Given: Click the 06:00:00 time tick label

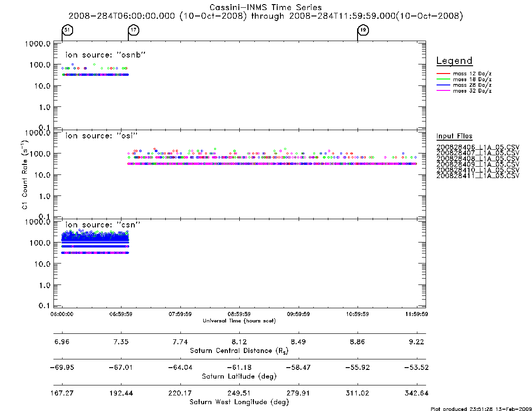Looking at the screenshot, I should click(62, 314).
